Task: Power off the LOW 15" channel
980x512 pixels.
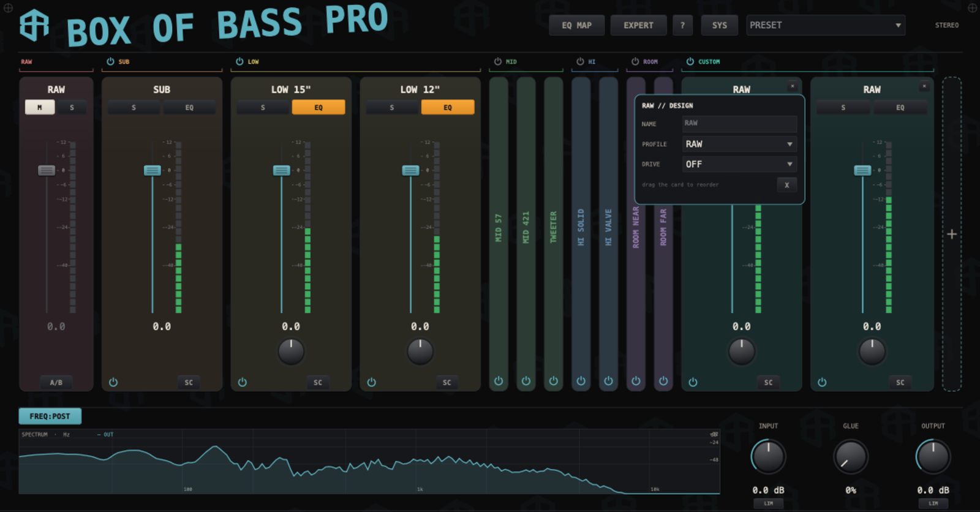Action: (x=243, y=382)
